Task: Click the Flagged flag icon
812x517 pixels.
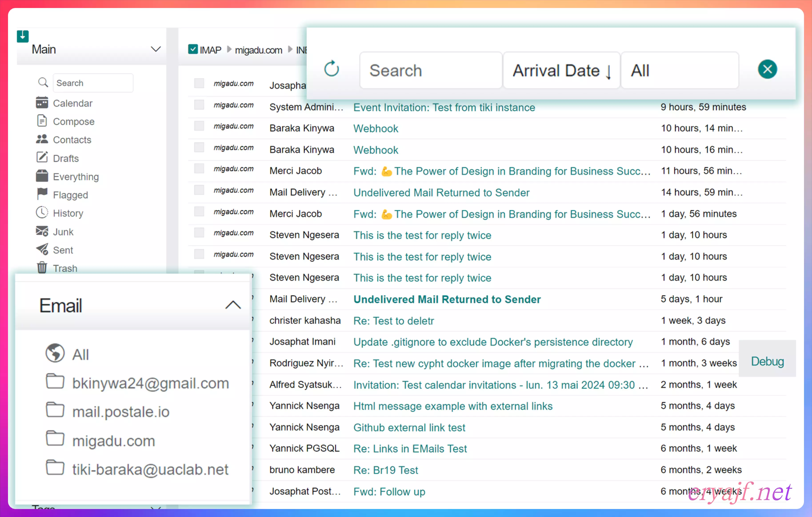Action: tap(42, 194)
